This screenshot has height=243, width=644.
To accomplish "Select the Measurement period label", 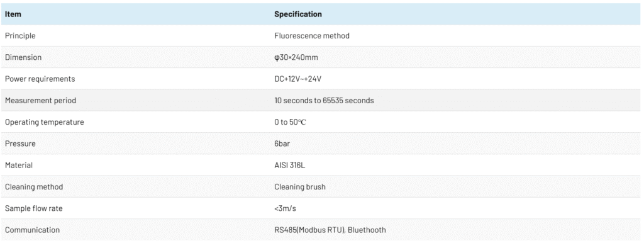I will 40,101.
